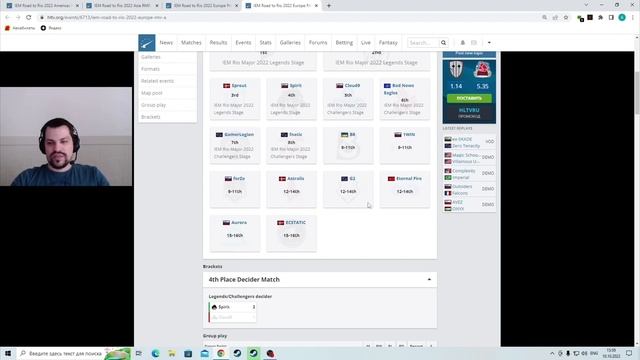
Task: Open the ECSTATIC team card
Action: 291,233
